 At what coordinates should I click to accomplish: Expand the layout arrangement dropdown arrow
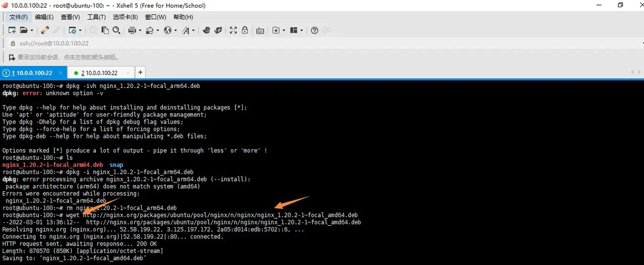[x=301, y=30]
